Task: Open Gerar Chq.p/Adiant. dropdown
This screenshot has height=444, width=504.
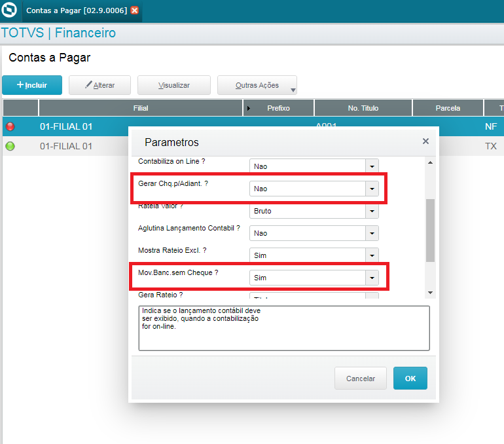Action: [x=372, y=189]
